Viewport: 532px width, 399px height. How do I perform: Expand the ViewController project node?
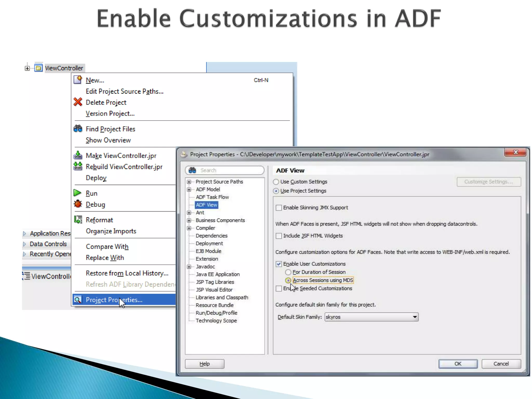point(27,68)
